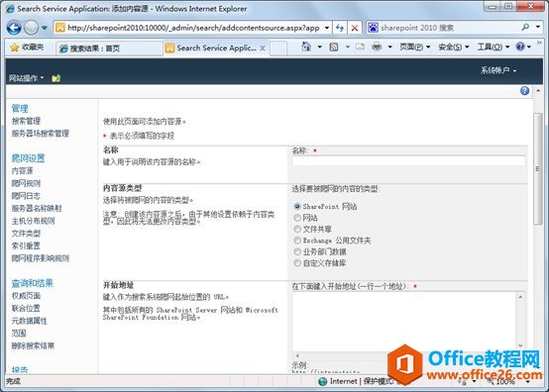
Task: Select the 自定义存储库 radio button
Action: (x=297, y=263)
